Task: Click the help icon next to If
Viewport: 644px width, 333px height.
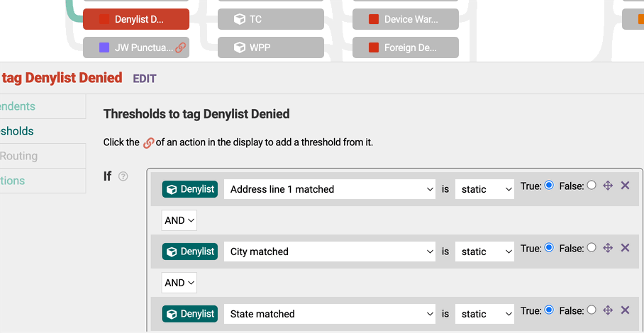Action: coord(123,176)
